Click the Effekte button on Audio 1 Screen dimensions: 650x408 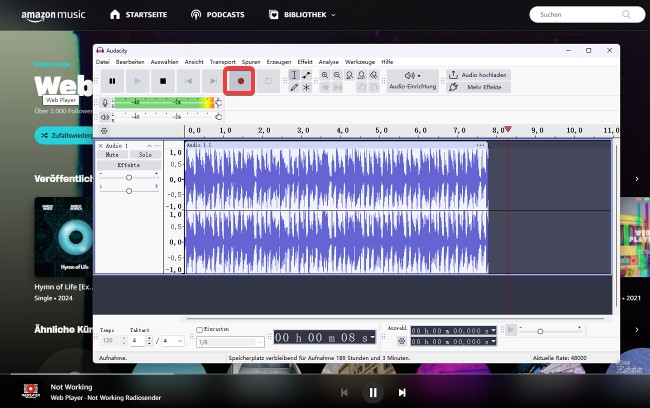pyautogui.click(x=129, y=165)
